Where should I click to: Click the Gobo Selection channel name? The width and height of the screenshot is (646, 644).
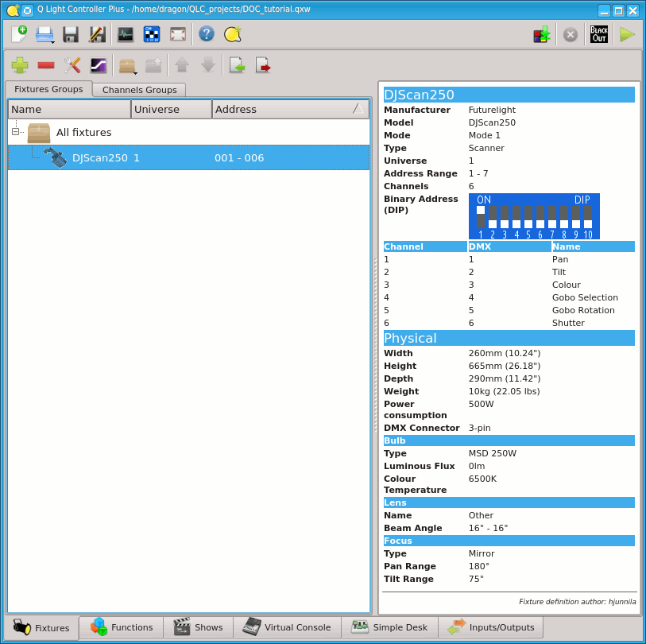(585, 297)
